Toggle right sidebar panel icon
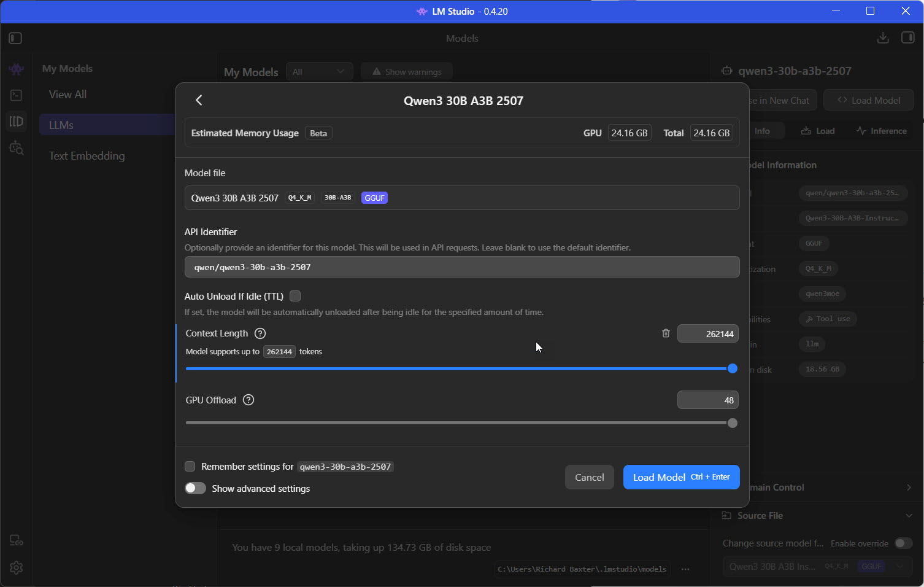 (x=907, y=38)
